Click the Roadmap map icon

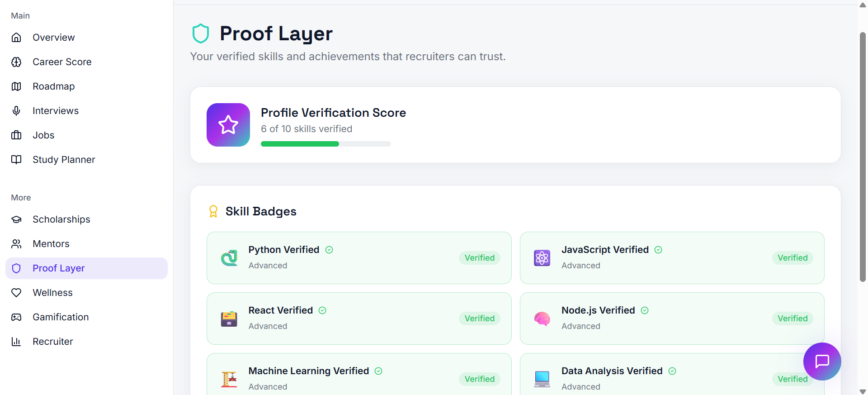[16, 86]
